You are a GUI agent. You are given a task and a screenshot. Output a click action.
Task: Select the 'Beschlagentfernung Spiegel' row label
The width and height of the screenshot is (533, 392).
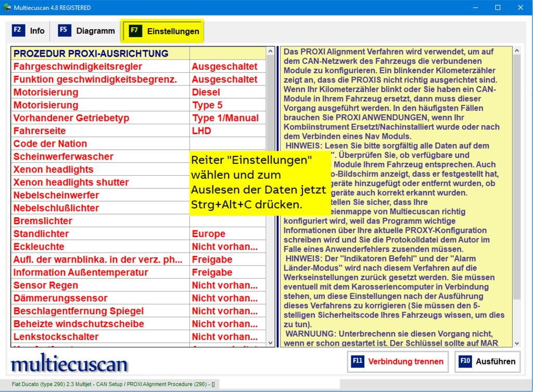tap(79, 311)
